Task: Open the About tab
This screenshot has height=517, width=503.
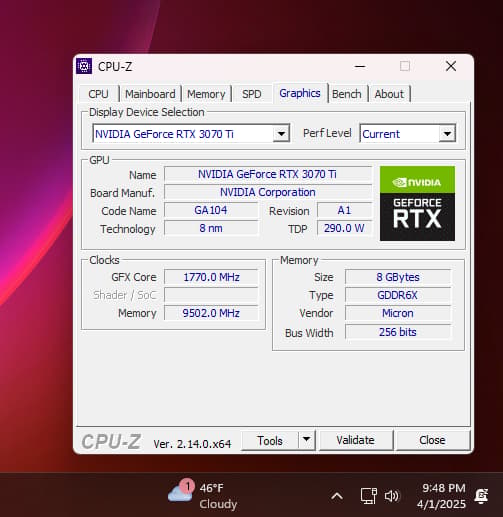Action: [389, 94]
